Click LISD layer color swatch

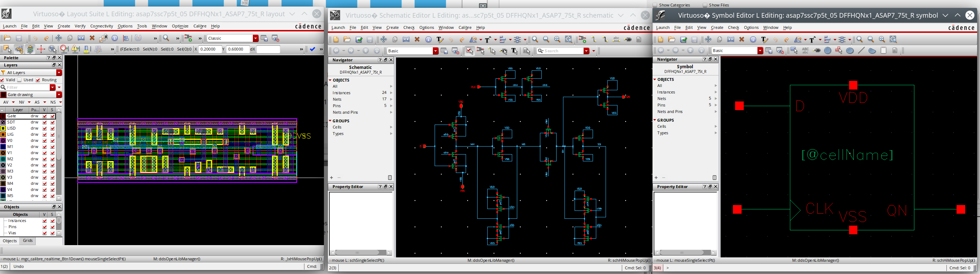point(3,128)
